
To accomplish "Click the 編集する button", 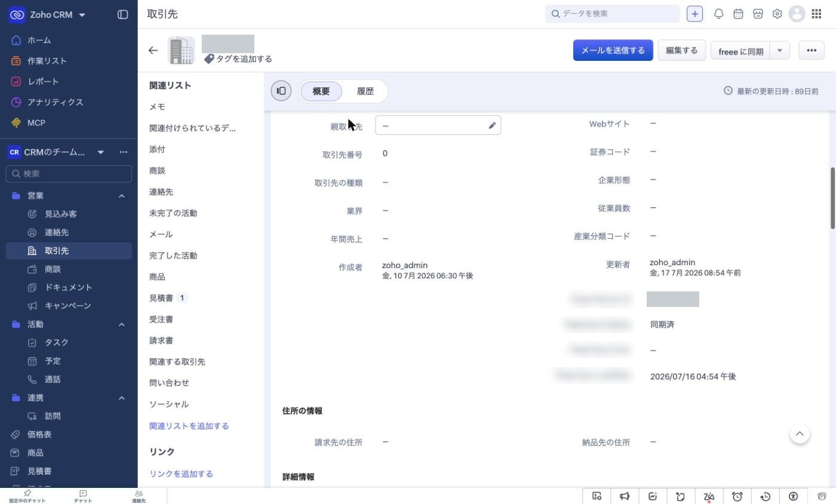I will pos(681,50).
